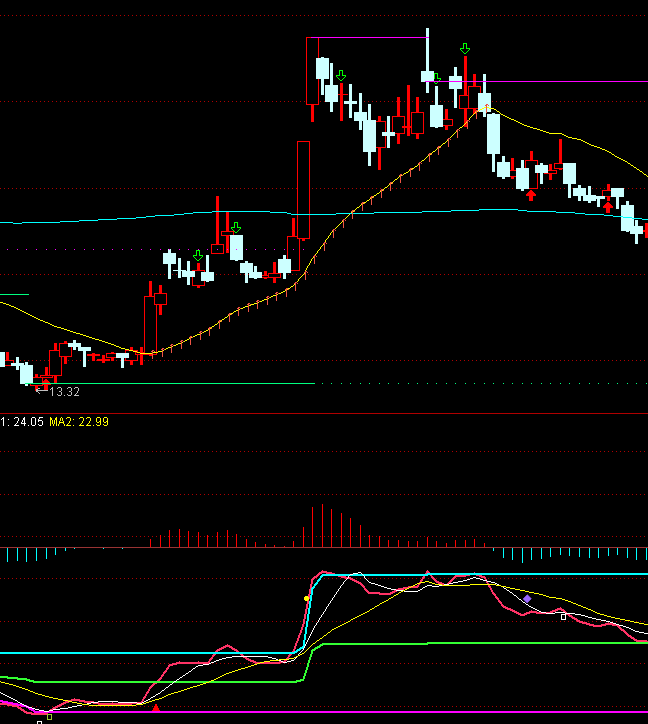The width and height of the screenshot is (648, 724).
Task: Click the leftmost green down arrow marker
Action: pos(198,256)
